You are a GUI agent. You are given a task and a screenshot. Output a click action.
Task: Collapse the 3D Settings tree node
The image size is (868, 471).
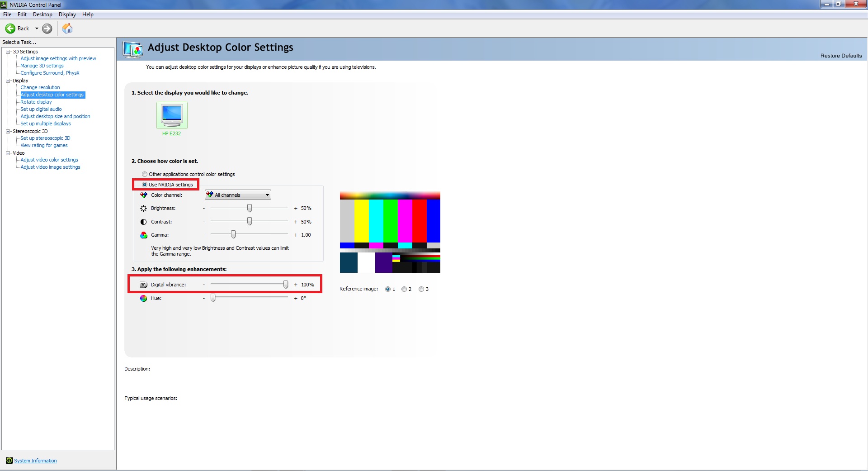click(8, 52)
